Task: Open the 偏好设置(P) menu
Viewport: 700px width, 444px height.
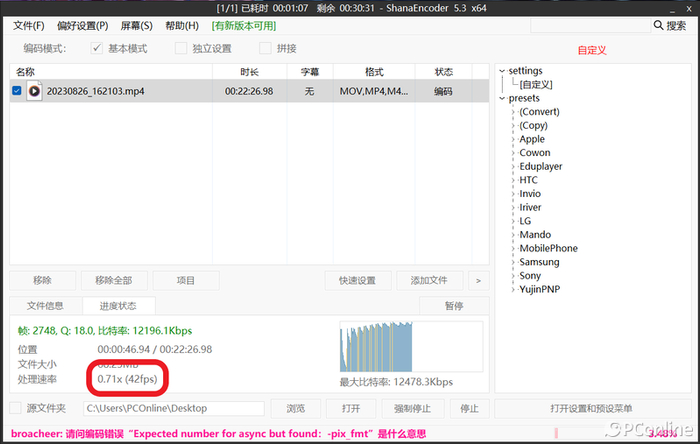Action: click(x=83, y=26)
